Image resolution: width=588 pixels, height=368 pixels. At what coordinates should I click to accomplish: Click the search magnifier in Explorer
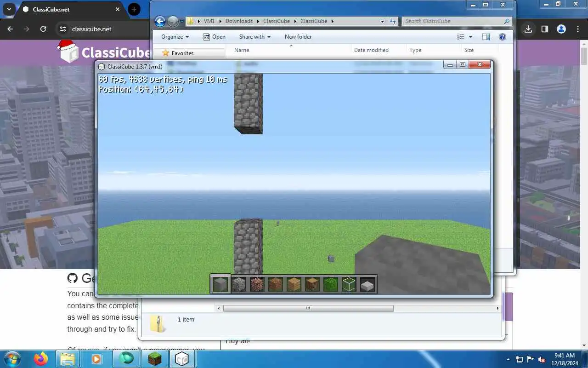click(x=507, y=21)
